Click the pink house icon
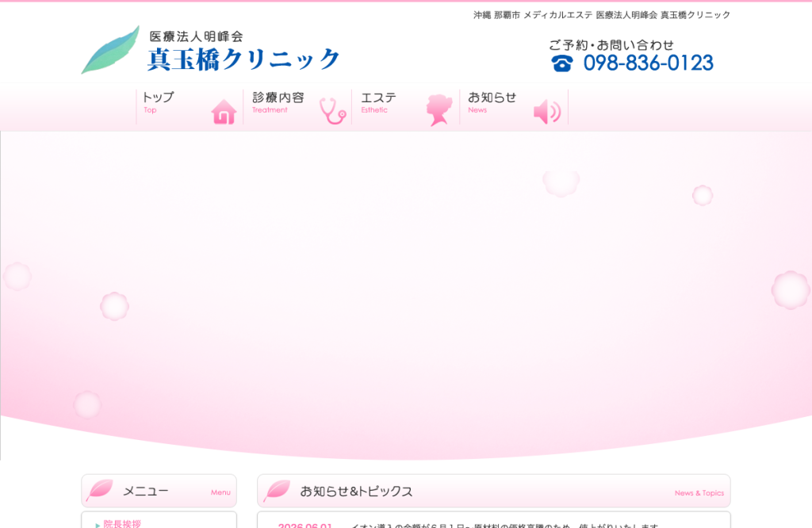The width and height of the screenshot is (812, 528). pos(224,111)
